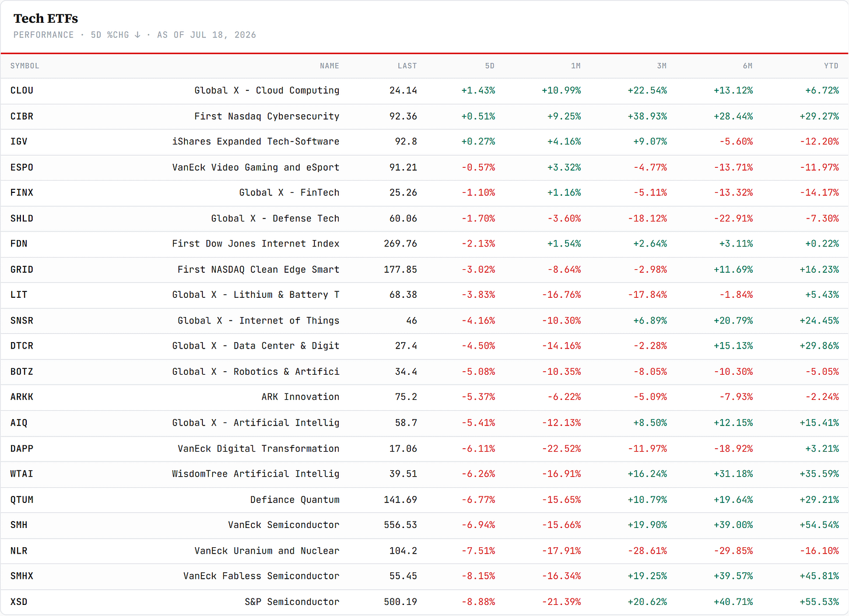The height and width of the screenshot is (616, 849).
Task: Select Global X - FinTech name
Action: pyautogui.click(x=289, y=192)
